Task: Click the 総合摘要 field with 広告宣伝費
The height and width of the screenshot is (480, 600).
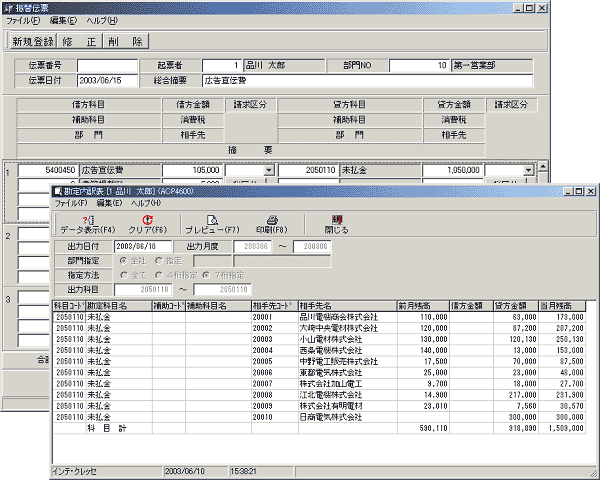Action: 367,80
